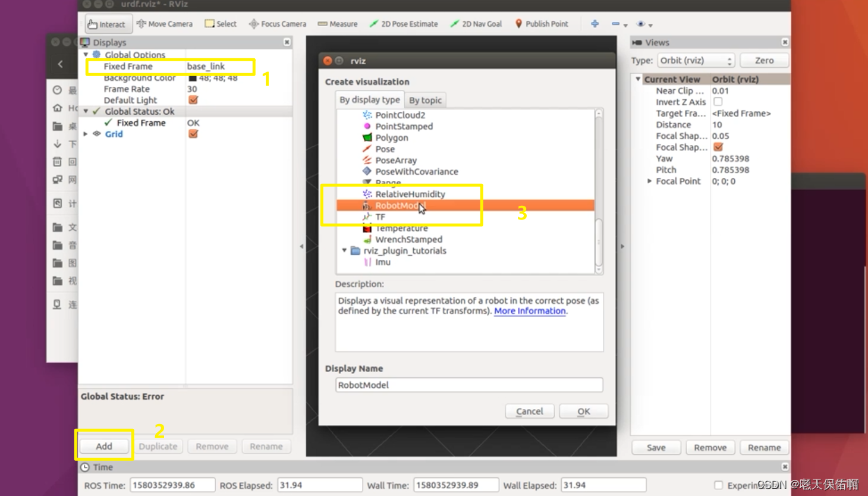This screenshot has width=868, height=496.
Task: Click Cancel in the rviz dialog
Action: pyautogui.click(x=529, y=412)
